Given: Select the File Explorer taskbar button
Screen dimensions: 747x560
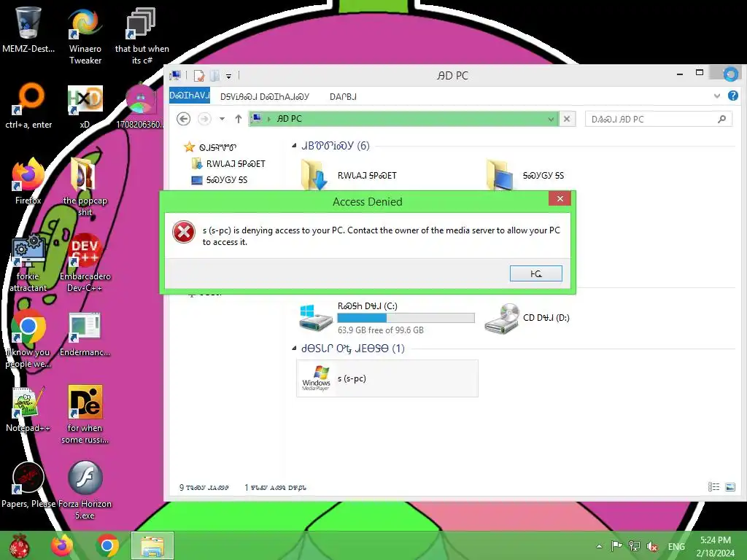Looking at the screenshot, I should coord(152,545).
